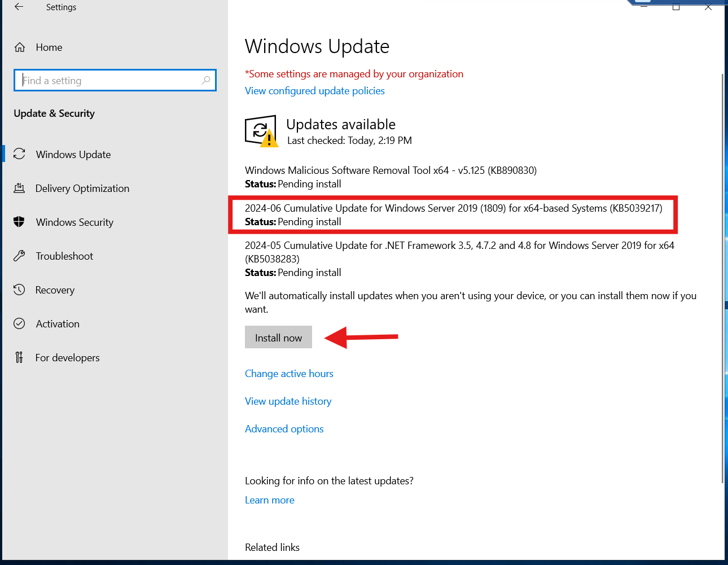This screenshot has width=728, height=565.
Task: Go to Windows Security section
Action: 74,222
